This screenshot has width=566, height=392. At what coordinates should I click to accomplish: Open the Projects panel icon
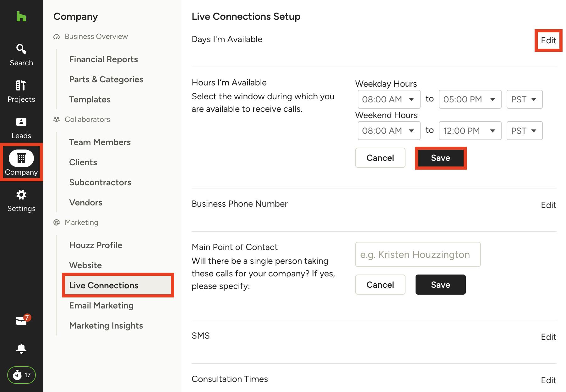point(21,86)
